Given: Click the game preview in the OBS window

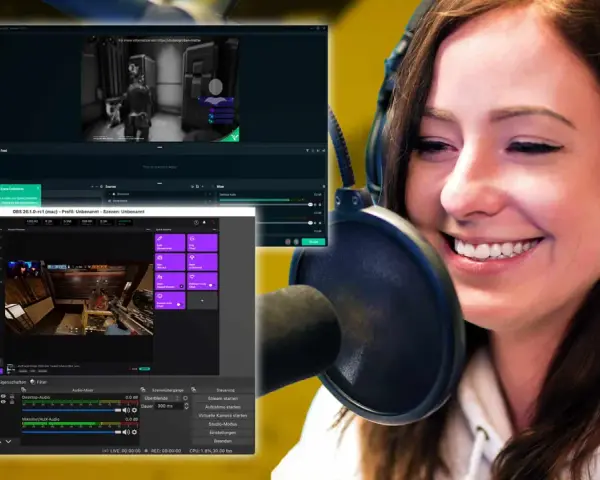Looking at the screenshot, I should click(x=79, y=298).
